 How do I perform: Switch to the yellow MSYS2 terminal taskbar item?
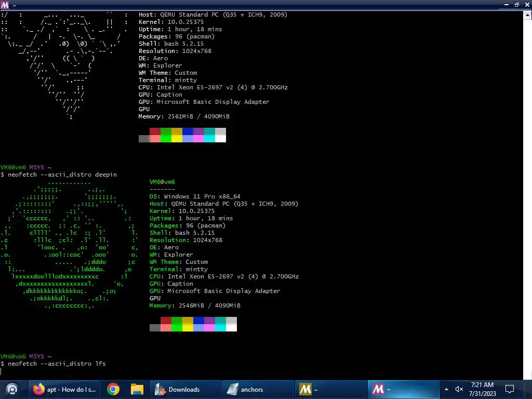click(330, 389)
